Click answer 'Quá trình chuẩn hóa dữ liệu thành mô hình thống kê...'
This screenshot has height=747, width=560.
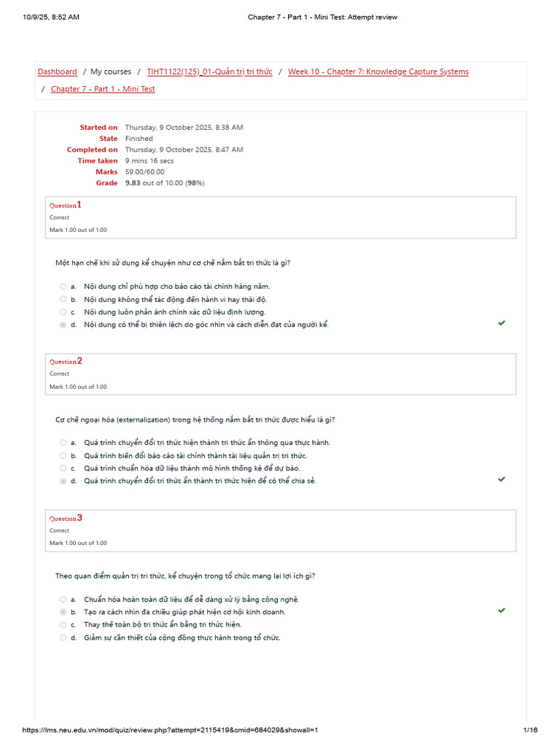(x=192, y=468)
